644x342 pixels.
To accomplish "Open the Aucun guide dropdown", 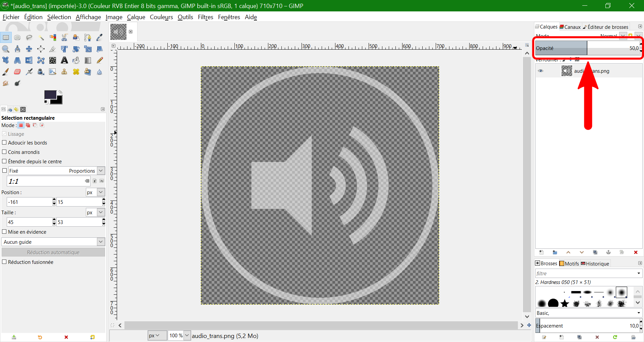I will pos(53,242).
